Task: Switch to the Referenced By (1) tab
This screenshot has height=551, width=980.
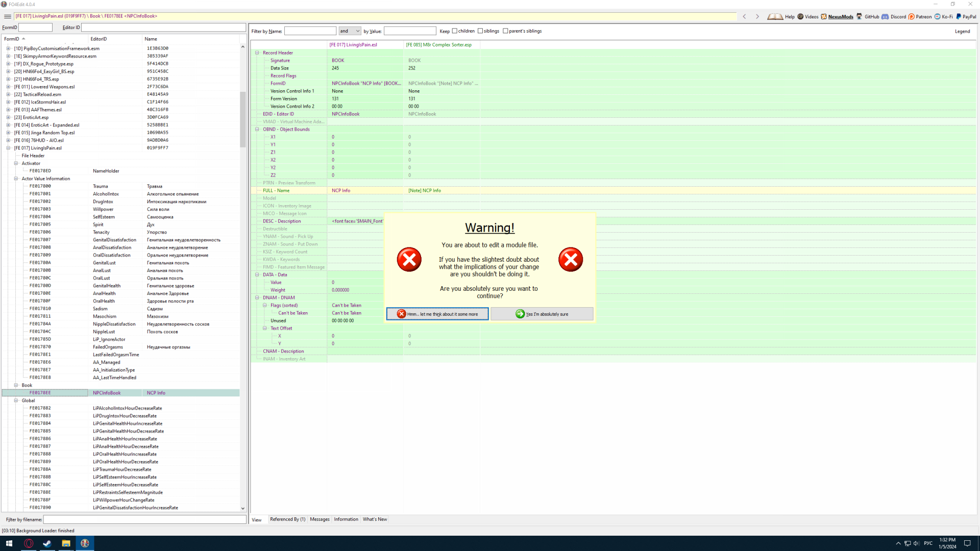Action: pyautogui.click(x=287, y=519)
